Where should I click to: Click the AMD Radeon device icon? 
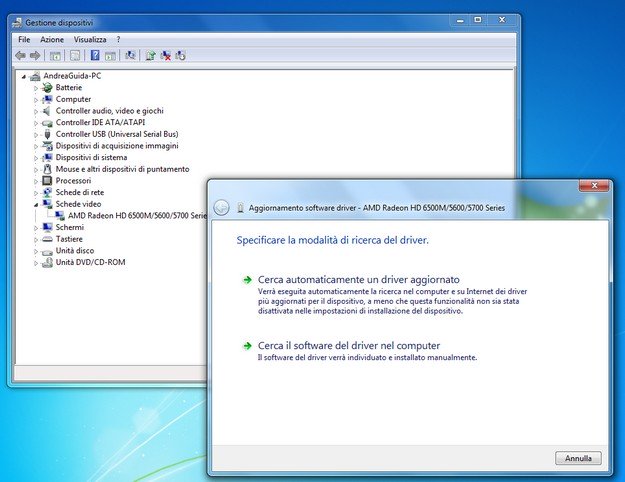click(x=59, y=216)
